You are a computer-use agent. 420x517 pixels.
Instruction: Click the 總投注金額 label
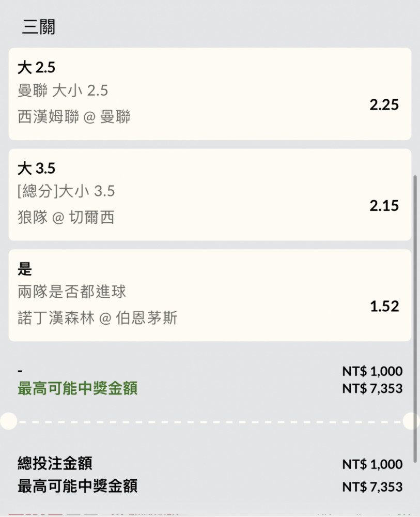point(55,463)
